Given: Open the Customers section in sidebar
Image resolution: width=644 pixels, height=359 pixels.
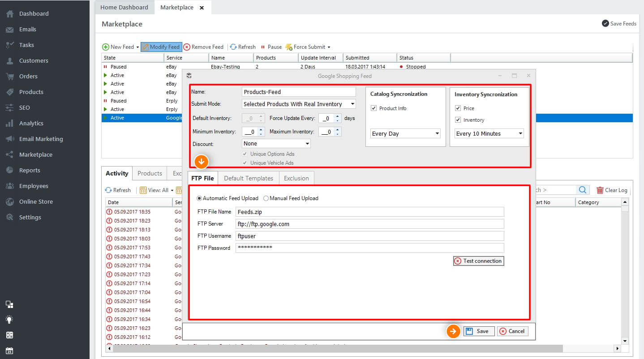Looking at the screenshot, I should click(x=34, y=60).
